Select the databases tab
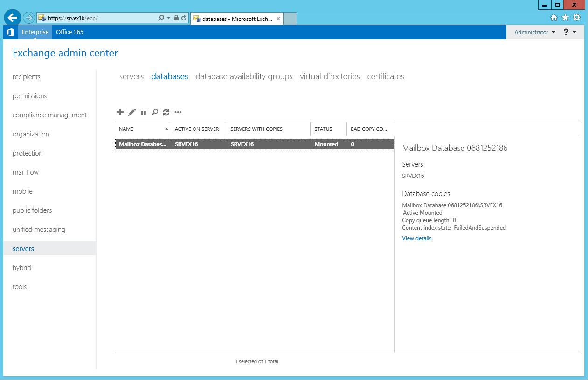This screenshot has height=380, width=588. click(170, 76)
